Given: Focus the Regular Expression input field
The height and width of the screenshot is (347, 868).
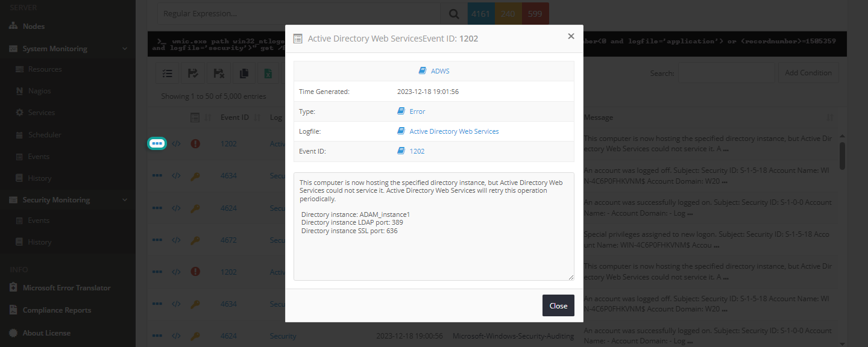Looking at the screenshot, I should tap(299, 14).
